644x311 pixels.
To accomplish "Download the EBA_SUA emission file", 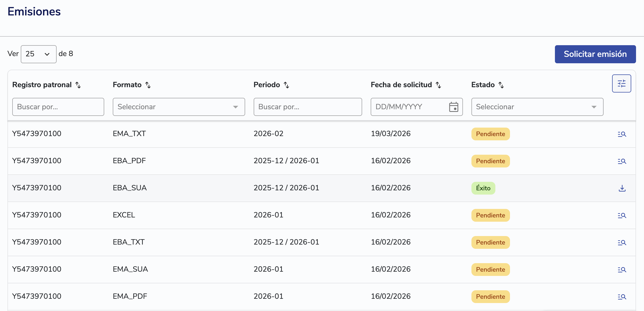I will pyautogui.click(x=622, y=188).
